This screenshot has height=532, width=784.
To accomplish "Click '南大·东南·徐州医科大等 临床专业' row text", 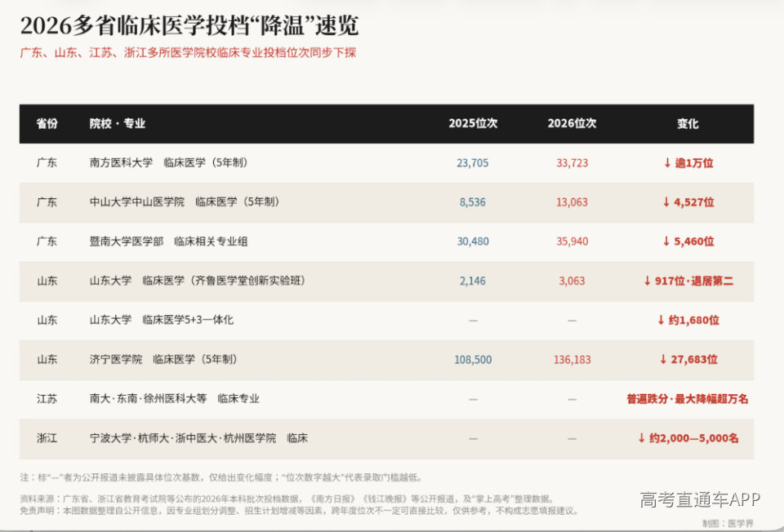I will 175,399.
